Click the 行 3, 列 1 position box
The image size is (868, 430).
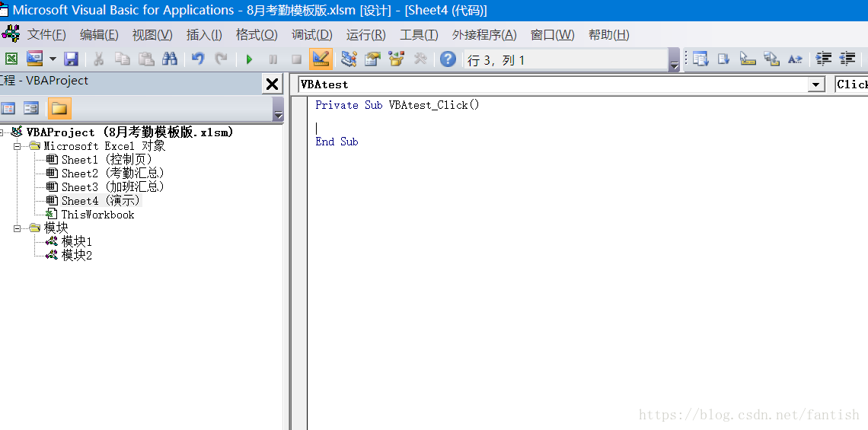[x=566, y=60]
